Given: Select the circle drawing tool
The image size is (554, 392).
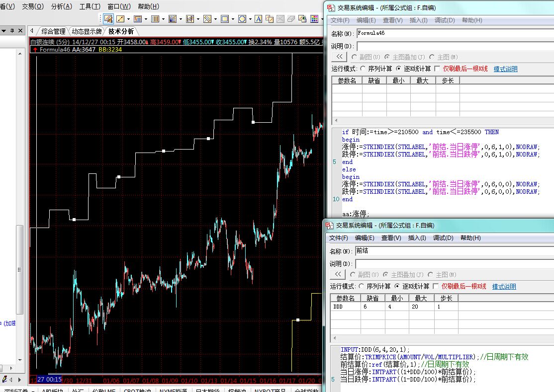Looking at the screenshot, I should click(242, 19).
